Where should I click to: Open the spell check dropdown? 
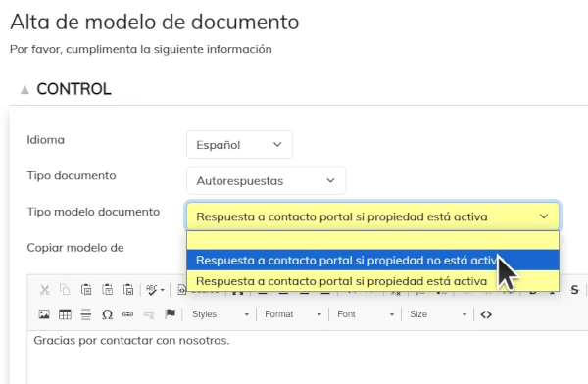(x=155, y=290)
